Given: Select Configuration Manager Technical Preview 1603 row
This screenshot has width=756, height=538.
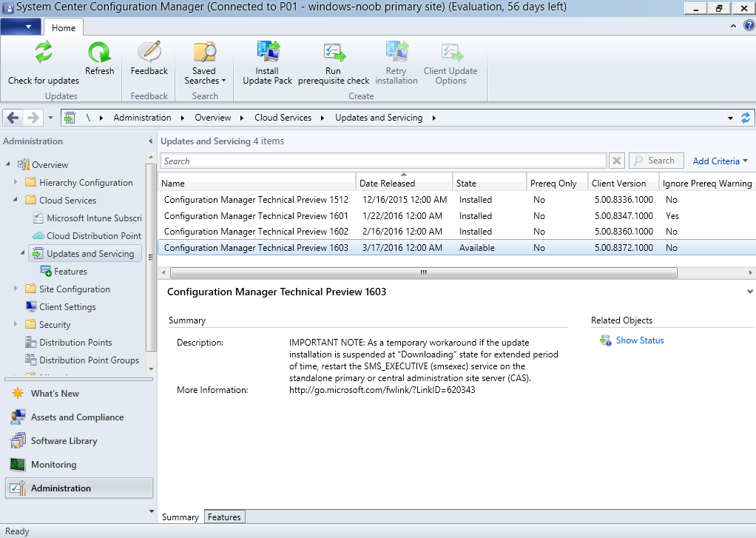Looking at the screenshot, I should 456,247.
